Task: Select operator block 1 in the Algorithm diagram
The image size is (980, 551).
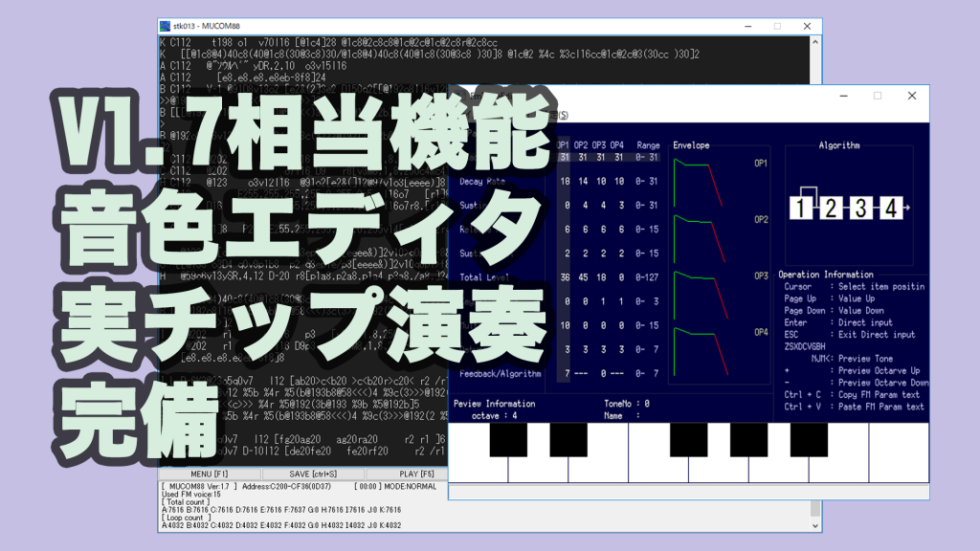Action: (801, 208)
